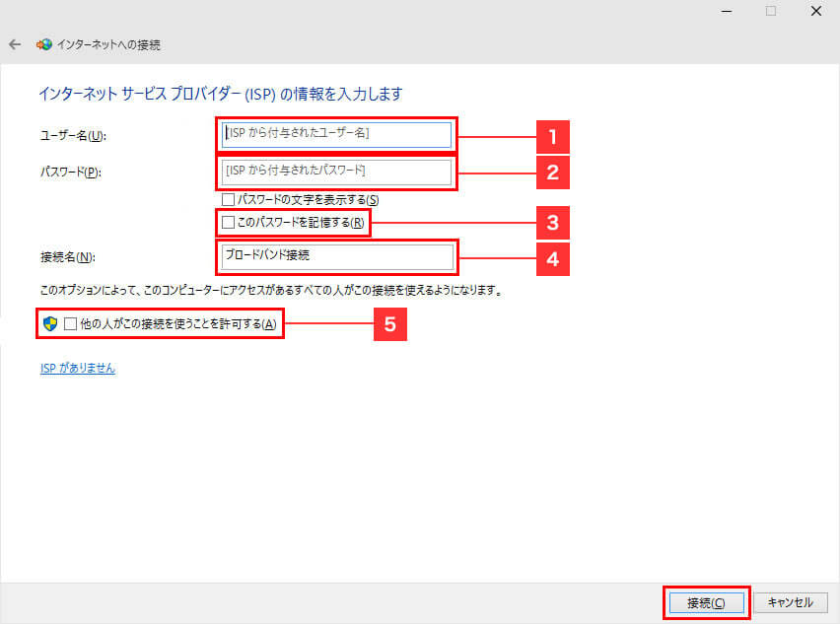840x624 pixels.
Task: Click the インターネットへの接続 window title
Action: tap(108, 45)
